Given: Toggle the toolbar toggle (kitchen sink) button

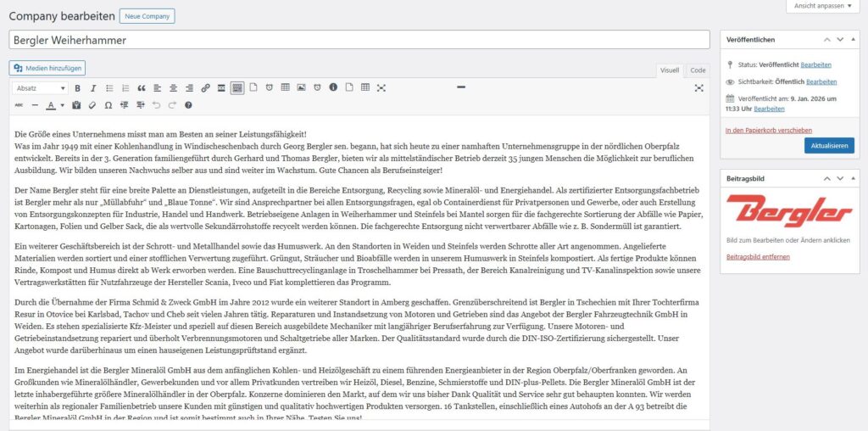Looking at the screenshot, I should tap(237, 88).
